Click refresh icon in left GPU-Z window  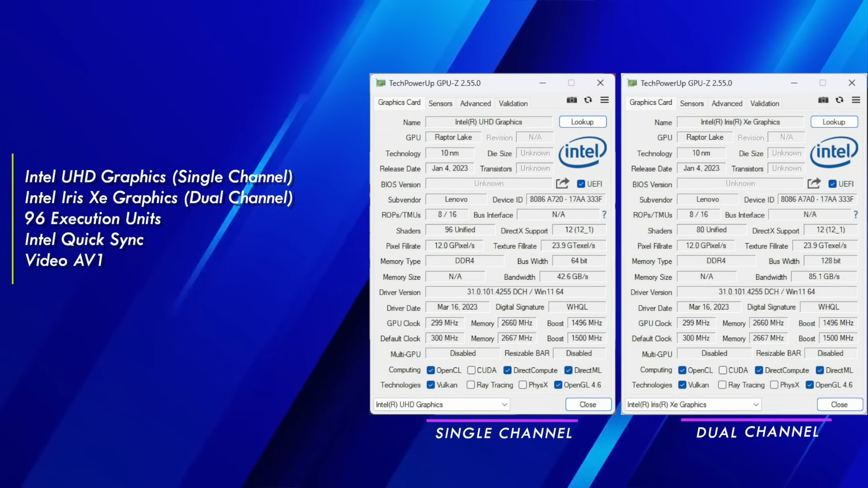tap(588, 100)
